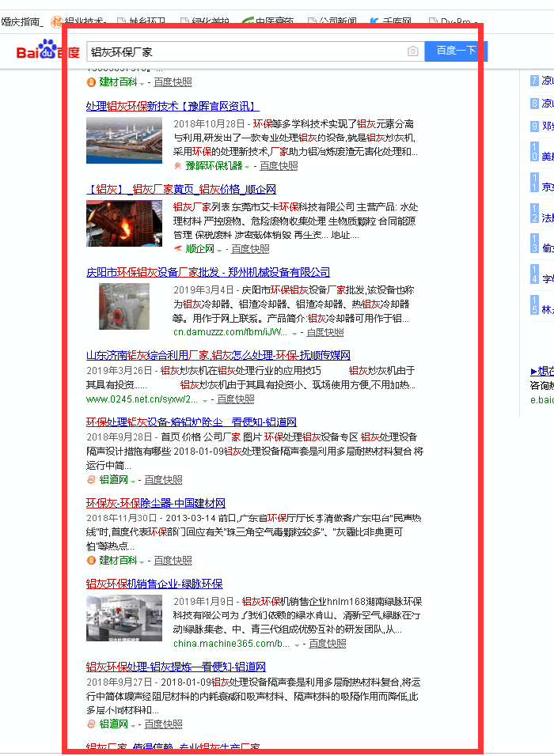Click the 建材百科 favicon above 豫晖官网资讯 result

pyautogui.click(x=91, y=82)
